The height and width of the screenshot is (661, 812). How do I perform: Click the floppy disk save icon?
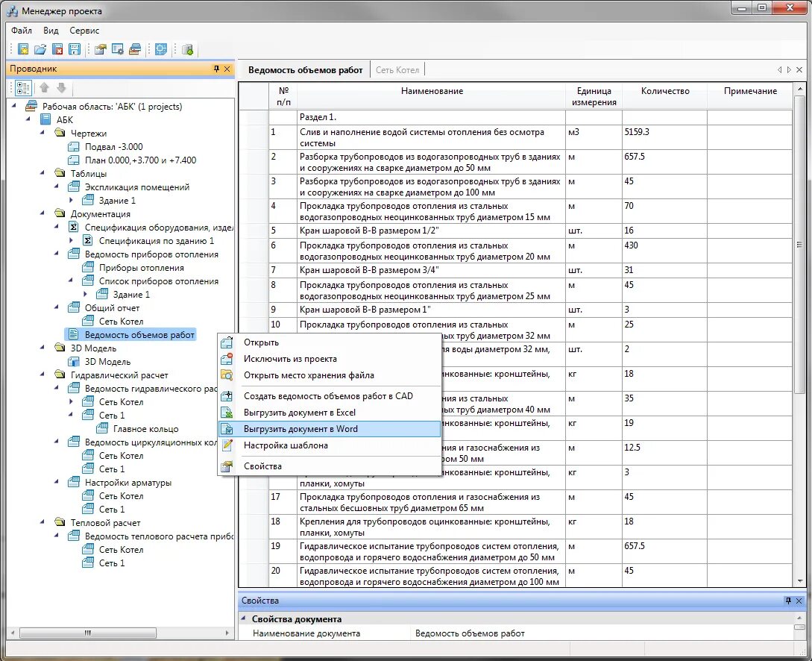click(x=75, y=49)
